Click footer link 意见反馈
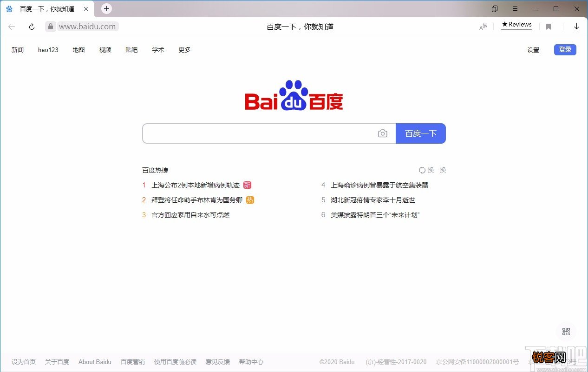The height and width of the screenshot is (372, 588). pyautogui.click(x=218, y=362)
